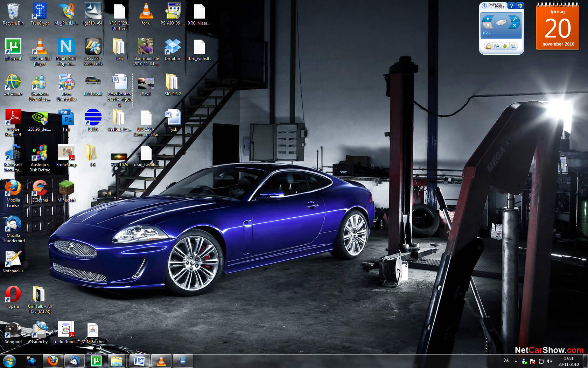Open DAEMON Tools news feed tab
Image resolution: width=588 pixels, height=368 pixels.
pyautogui.click(x=520, y=6)
